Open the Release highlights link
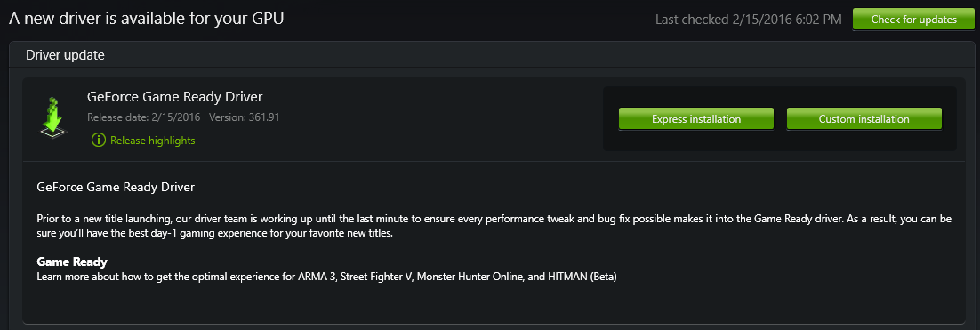 coord(152,141)
